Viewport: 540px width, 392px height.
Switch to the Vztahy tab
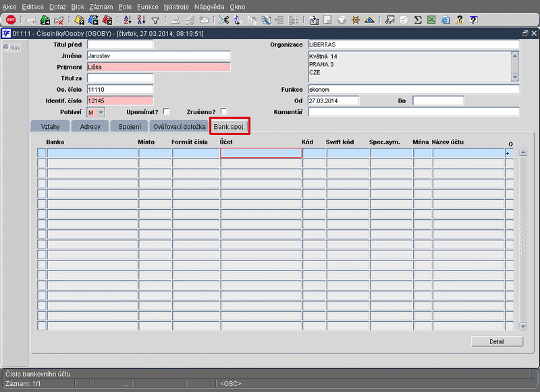pyautogui.click(x=50, y=126)
